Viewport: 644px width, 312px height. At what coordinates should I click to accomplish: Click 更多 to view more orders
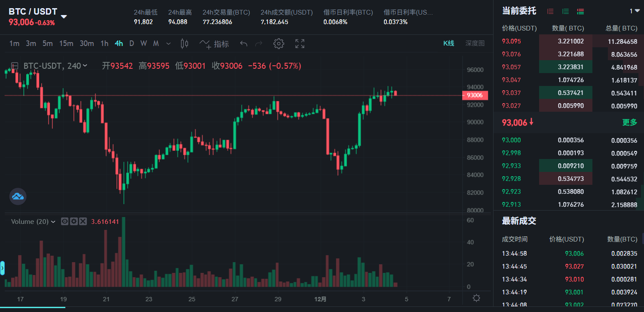tap(629, 122)
